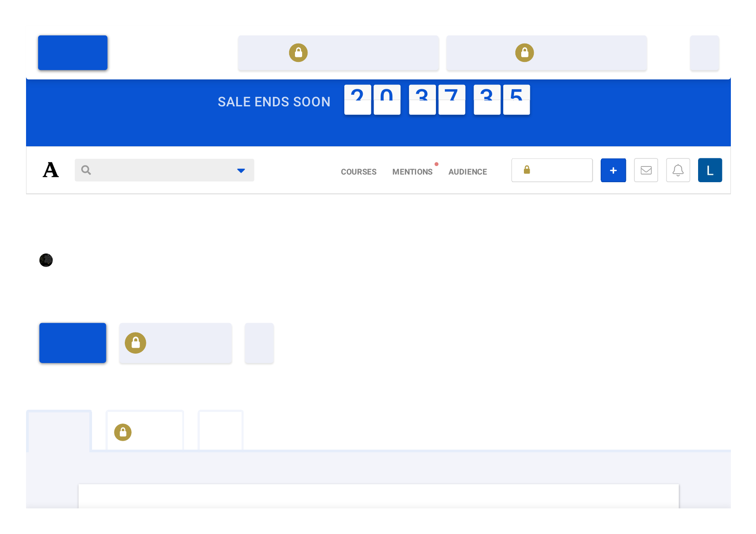Click the locked button beside the blue button
The image size is (756, 534).
(x=176, y=343)
